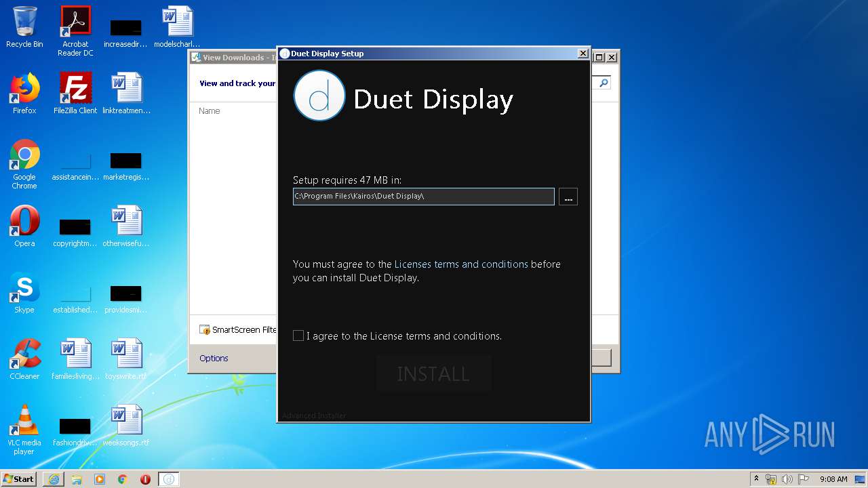This screenshot has height=488, width=868.
Task: Close the Duet Display Setup window
Action: click(583, 54)
